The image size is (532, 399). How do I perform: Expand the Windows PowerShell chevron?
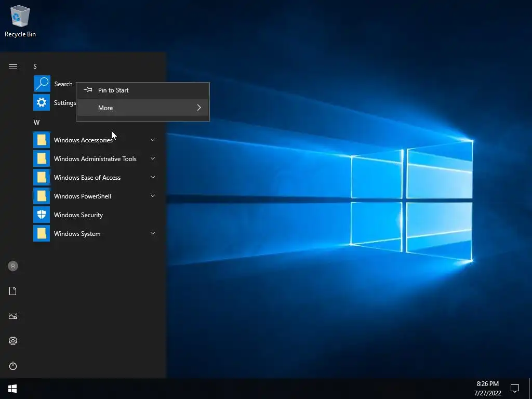(x=153, y=196)
